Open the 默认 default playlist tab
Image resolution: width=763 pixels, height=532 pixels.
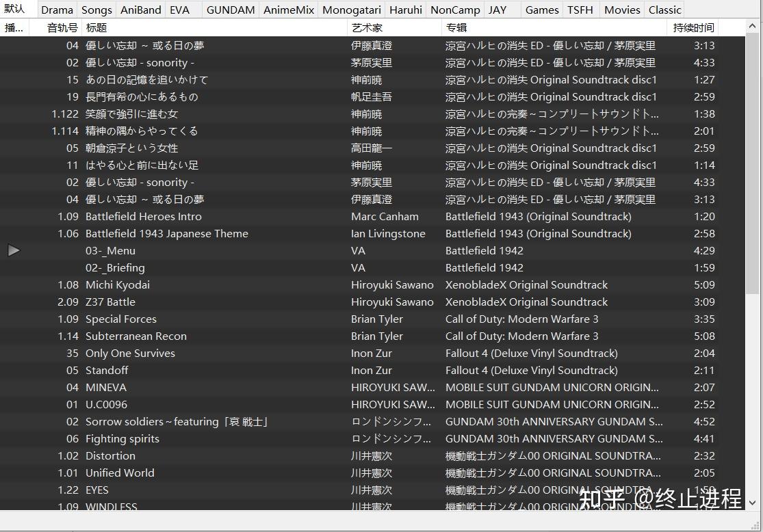pyautogui.click(x=16, y=10)
